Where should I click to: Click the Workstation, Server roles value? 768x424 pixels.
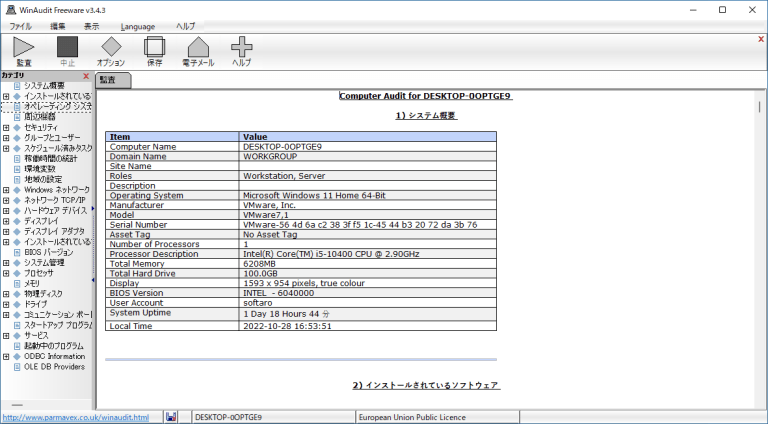[284, 176]
